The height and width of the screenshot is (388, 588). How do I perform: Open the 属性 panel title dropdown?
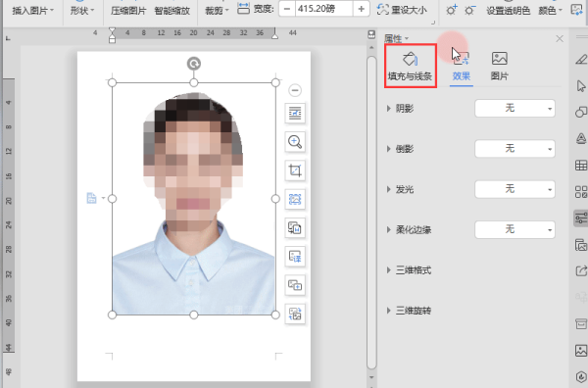[x=396, y=38]
